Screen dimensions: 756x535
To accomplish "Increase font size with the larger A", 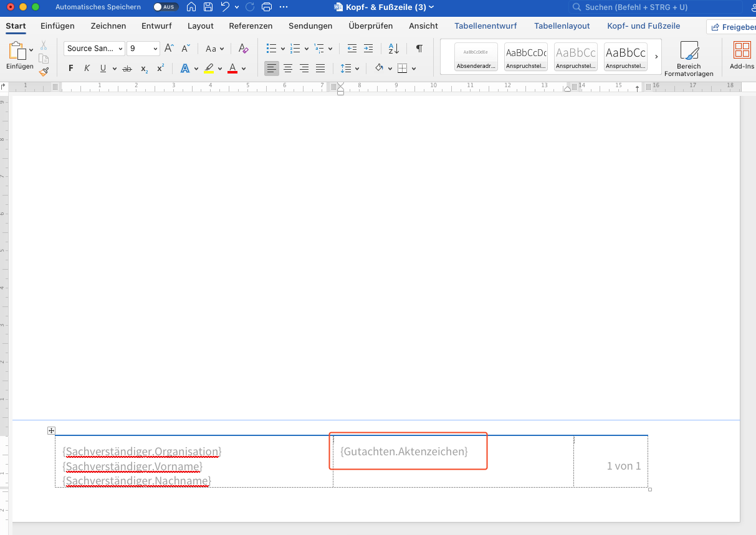I will point(170,49).
